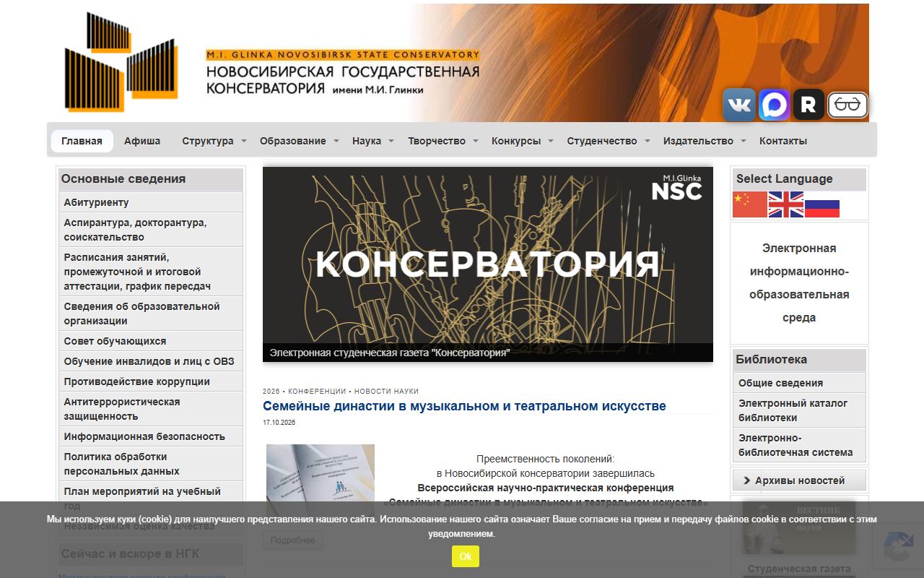
Task: Open the Абитуриенту sidebar link
Action: [151, 202]
